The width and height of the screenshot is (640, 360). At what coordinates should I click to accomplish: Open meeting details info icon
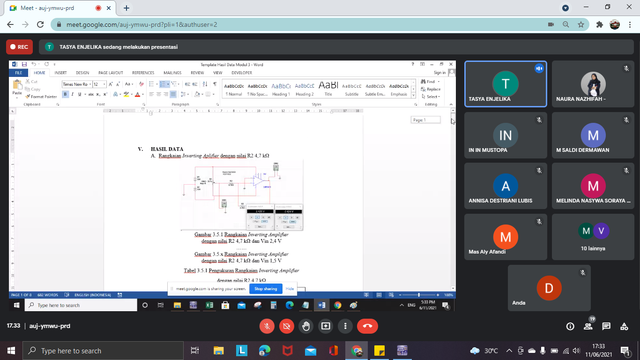(x=570, y=326)
